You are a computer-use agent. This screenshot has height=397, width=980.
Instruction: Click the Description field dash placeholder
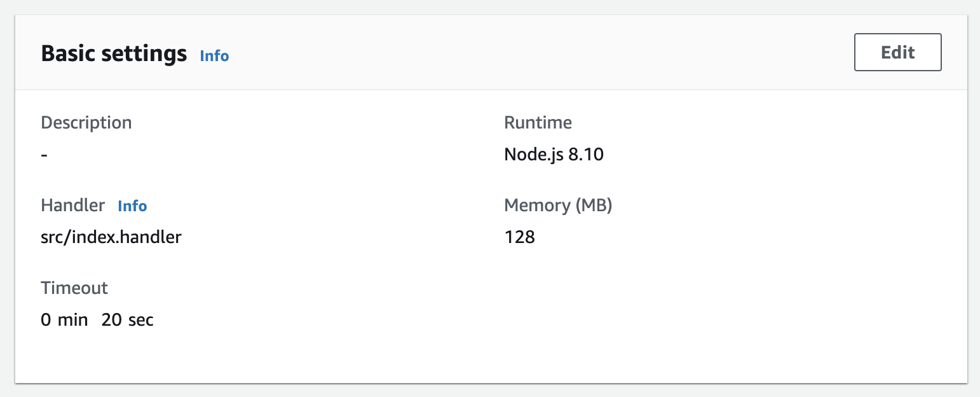click(x=44, y=154)
